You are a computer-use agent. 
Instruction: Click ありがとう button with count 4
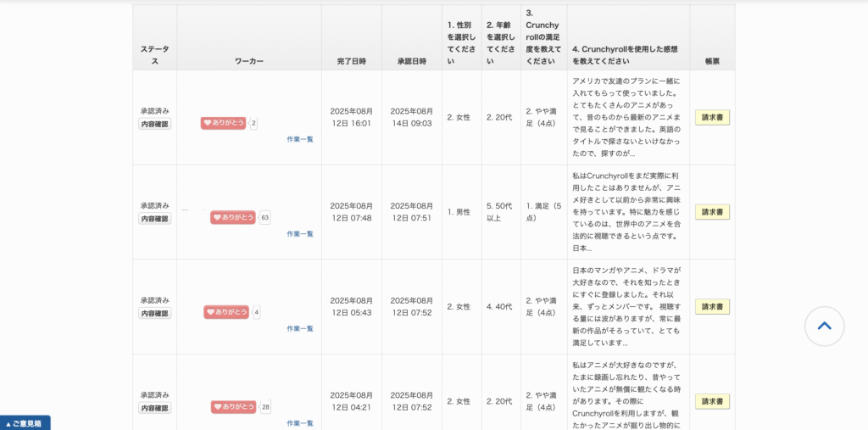[225, 312]
